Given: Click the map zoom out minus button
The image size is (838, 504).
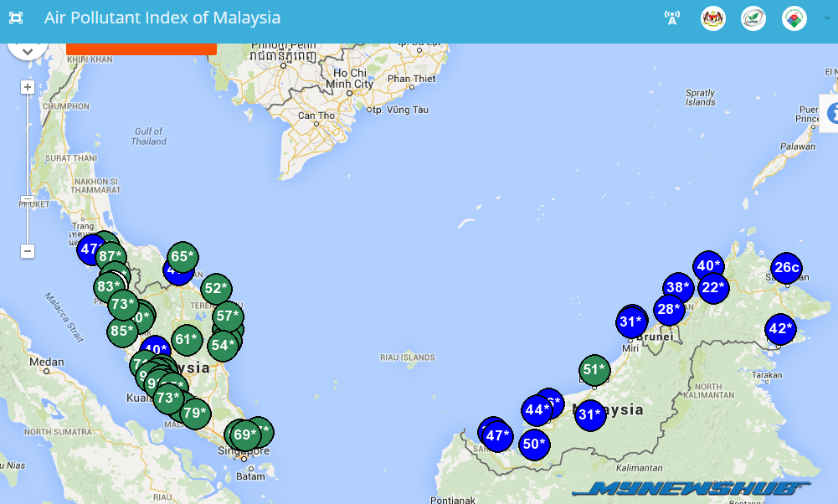Looking at the screenshot, I should 28,251.
